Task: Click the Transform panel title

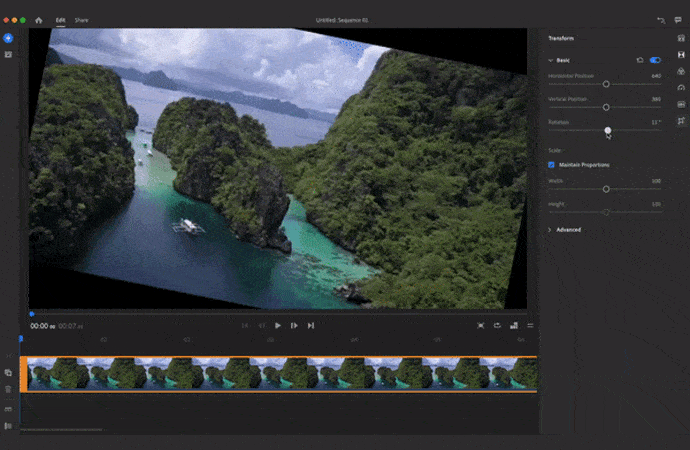Action: (561, 38)
